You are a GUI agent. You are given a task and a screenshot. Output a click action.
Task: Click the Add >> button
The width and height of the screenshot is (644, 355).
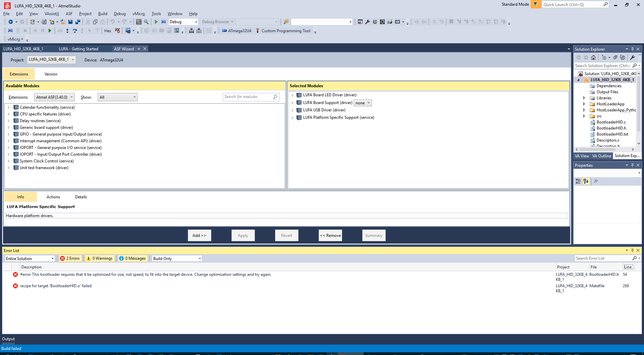(199, 236)
